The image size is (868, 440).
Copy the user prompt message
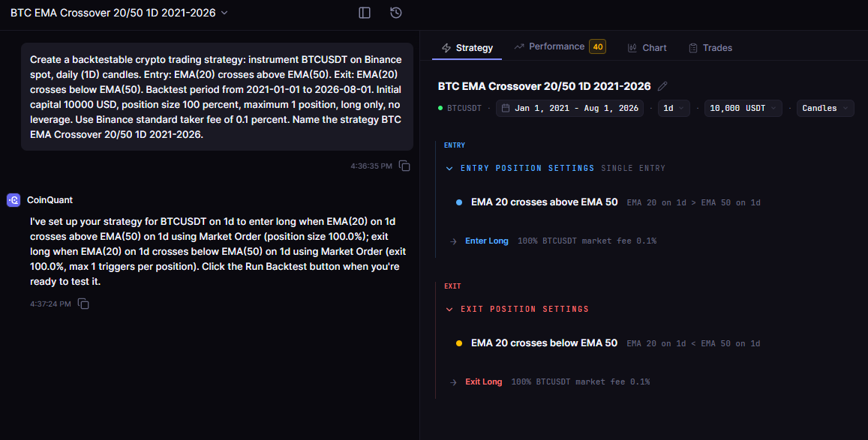pos(404,166)
